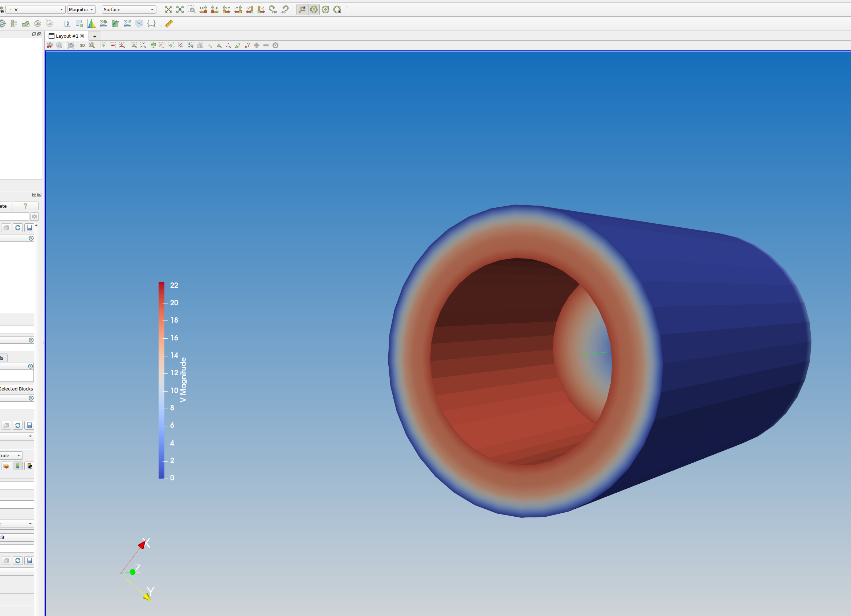This screenshot has height=616, width=851.
Task: Activate the zoom-to-box camera tool
Action: click(192, 10)
